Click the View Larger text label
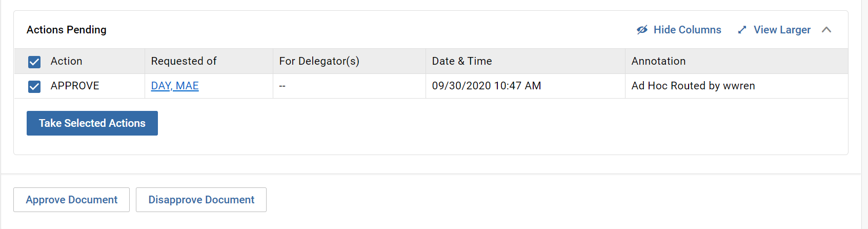Screen dimensions: 868x229 tap(782, 30)
